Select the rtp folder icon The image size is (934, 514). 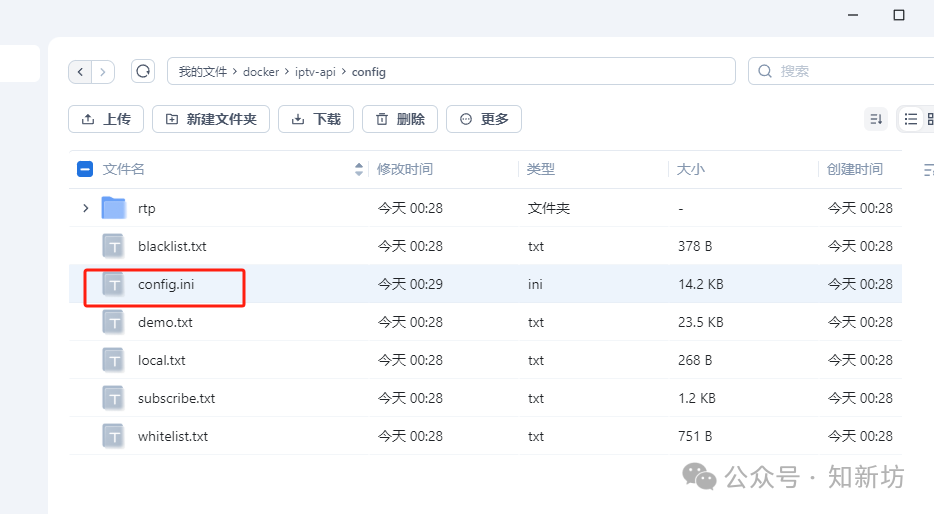[113, 208]
